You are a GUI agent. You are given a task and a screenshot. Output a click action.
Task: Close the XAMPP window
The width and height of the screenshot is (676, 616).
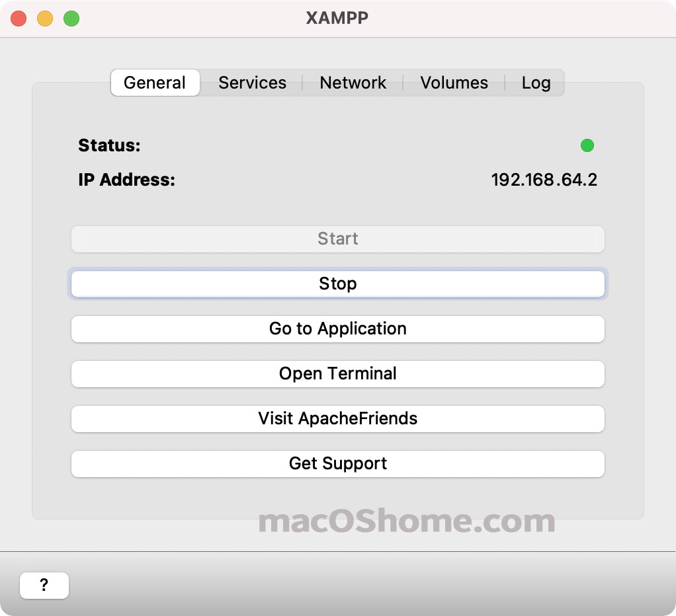coord(19,19)
